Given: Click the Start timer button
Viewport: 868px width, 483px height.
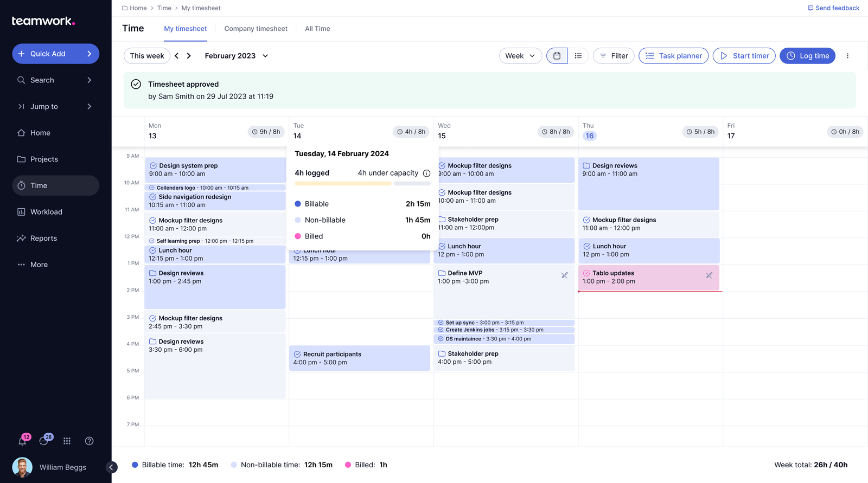Looking at the screenshot, I should pyautogui.click(x=744, y=56).
